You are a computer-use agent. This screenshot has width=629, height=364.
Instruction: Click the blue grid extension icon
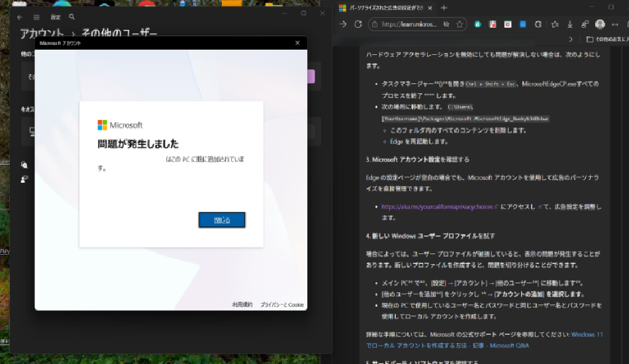pos(522,24)
